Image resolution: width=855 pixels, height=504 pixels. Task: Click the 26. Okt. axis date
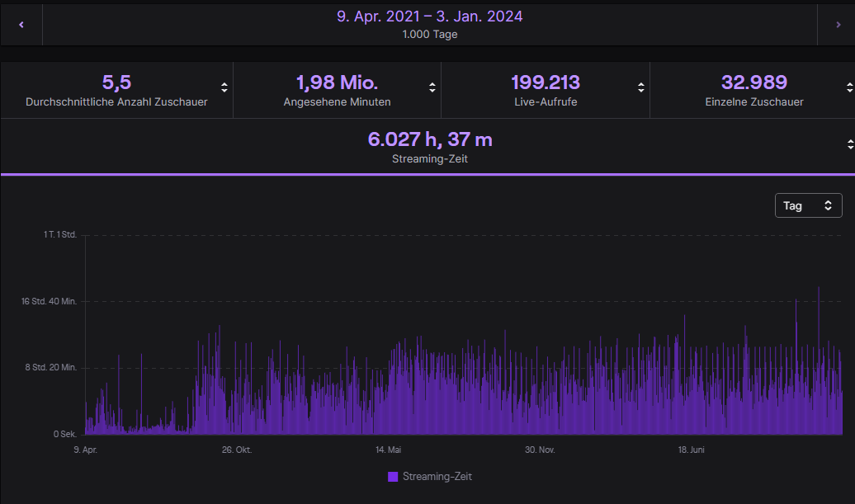click(x=237, y=450)
